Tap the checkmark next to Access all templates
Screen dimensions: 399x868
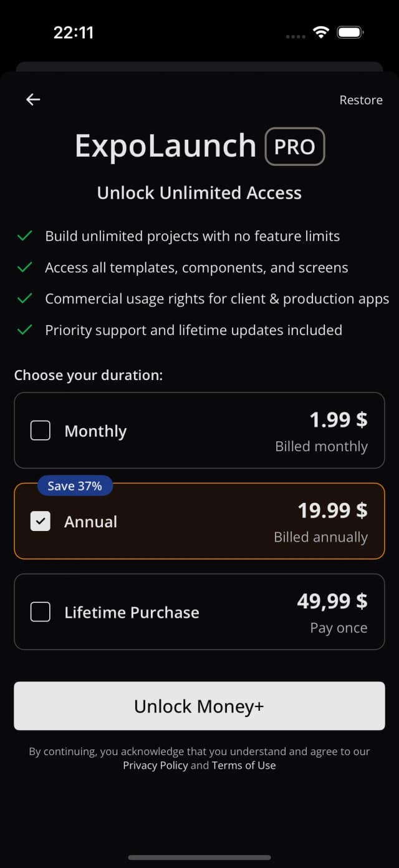(24, 267)
